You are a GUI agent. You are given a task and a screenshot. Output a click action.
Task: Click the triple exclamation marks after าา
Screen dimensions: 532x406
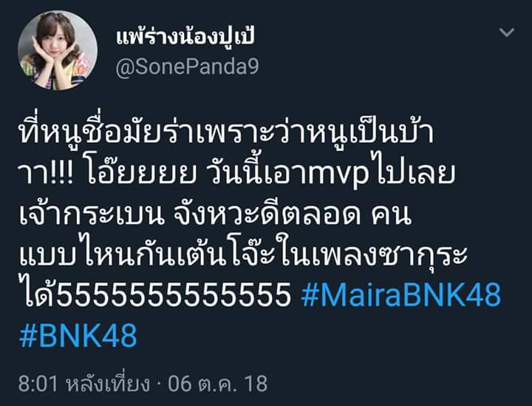coord(63,174)
